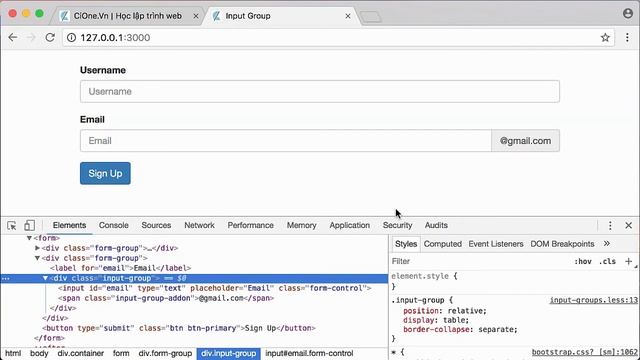Open the Memory panel

302,225
